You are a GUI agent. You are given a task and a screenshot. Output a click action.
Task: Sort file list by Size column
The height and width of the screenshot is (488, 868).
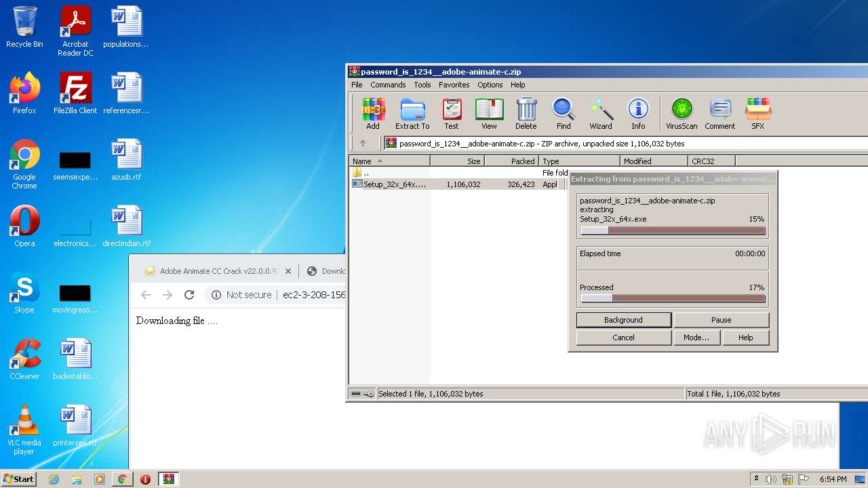457,161
